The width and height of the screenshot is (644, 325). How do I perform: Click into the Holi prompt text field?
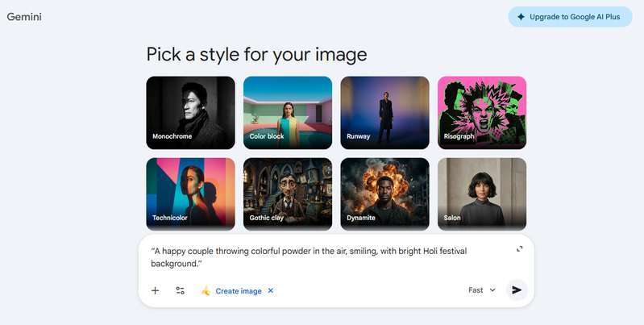(322, 257)
